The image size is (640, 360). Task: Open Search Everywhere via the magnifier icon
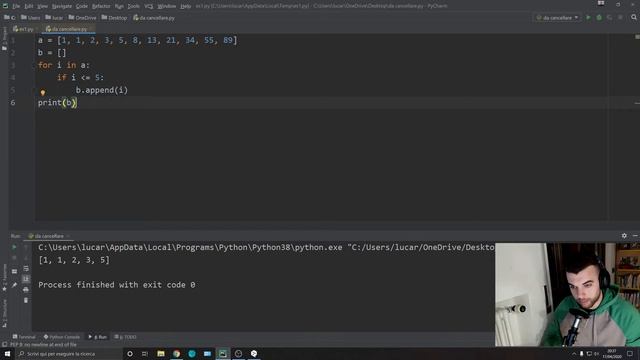(x=634, y=18)
